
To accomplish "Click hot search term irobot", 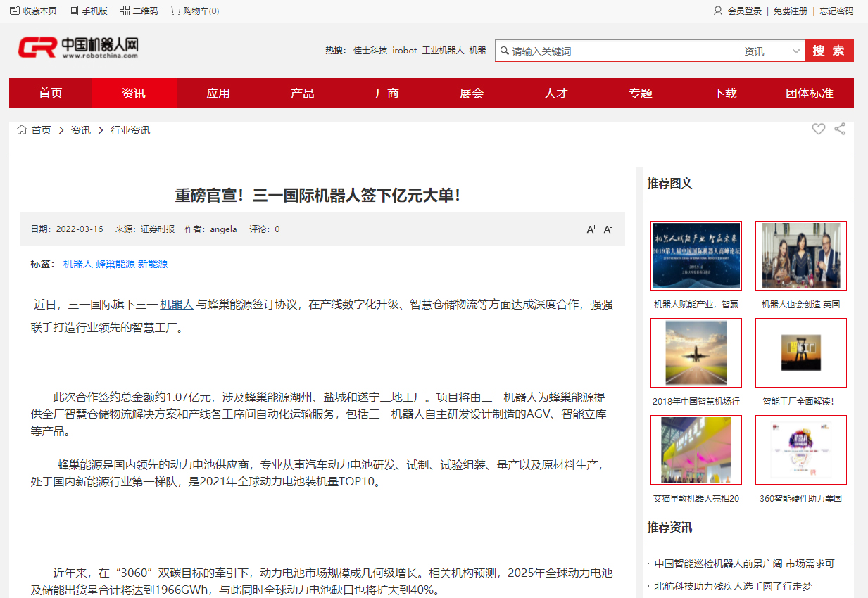I will 405,51.
